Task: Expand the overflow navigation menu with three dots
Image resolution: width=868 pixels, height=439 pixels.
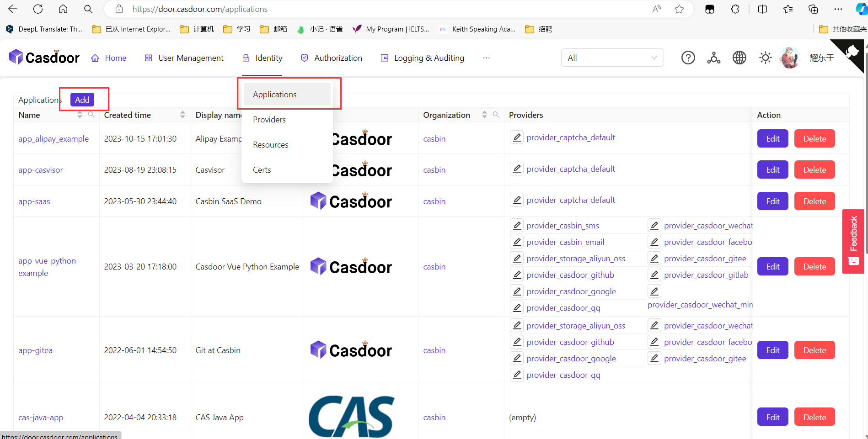Action: click(486, 58)
